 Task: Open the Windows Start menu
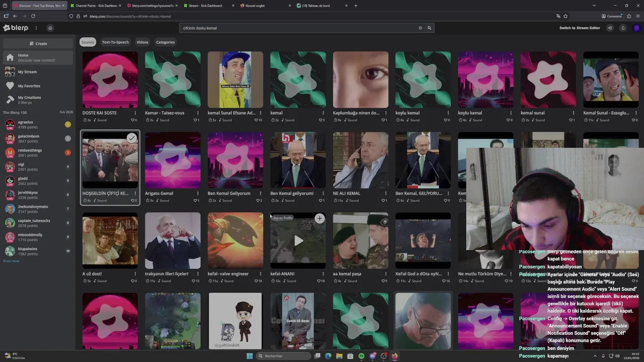point(250,356)
